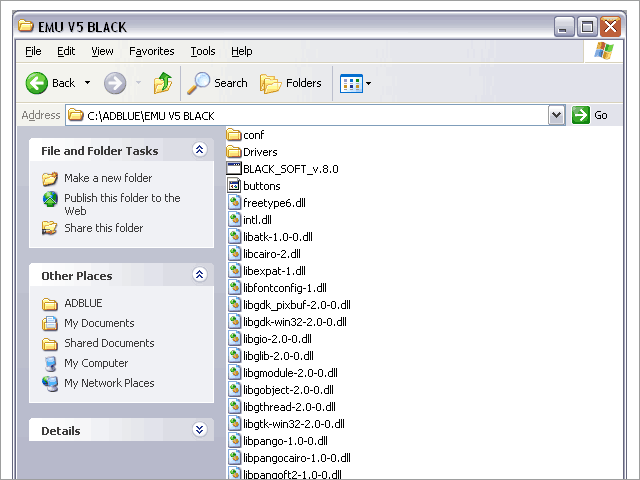Viewport: 640px width, 480px height.
Task: Toggle the Folders pane button
Action: [x=291, y=83]
